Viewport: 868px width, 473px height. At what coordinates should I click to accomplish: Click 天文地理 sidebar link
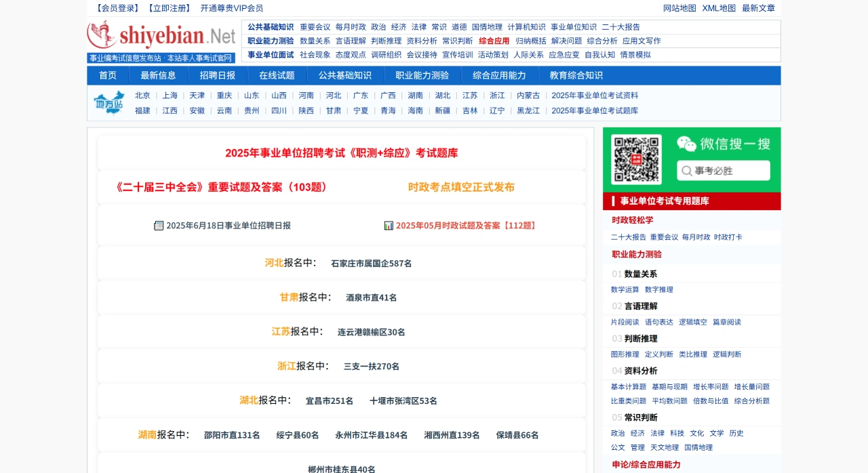(x=664, y=447)
